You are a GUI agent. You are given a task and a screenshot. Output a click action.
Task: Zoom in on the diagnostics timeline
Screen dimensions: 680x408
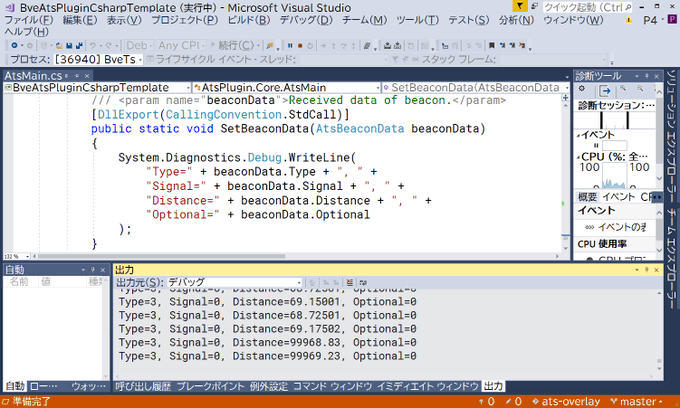coord(623,89)
